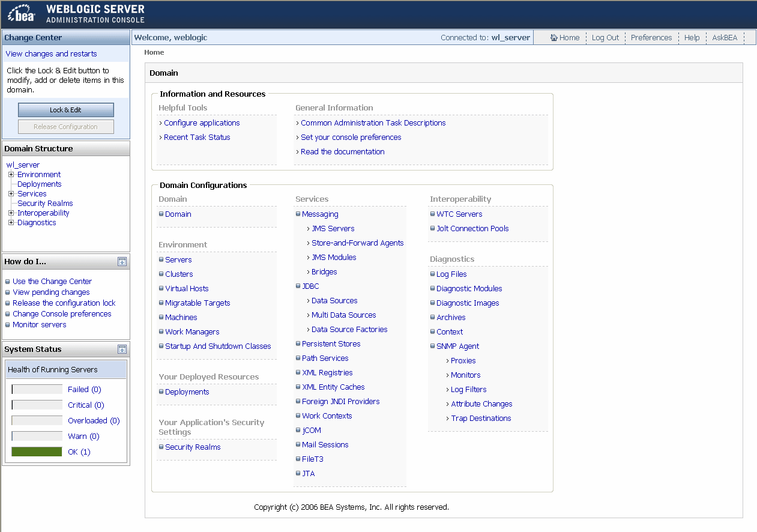
Task: Open the Log Files link
Action: 451,274
